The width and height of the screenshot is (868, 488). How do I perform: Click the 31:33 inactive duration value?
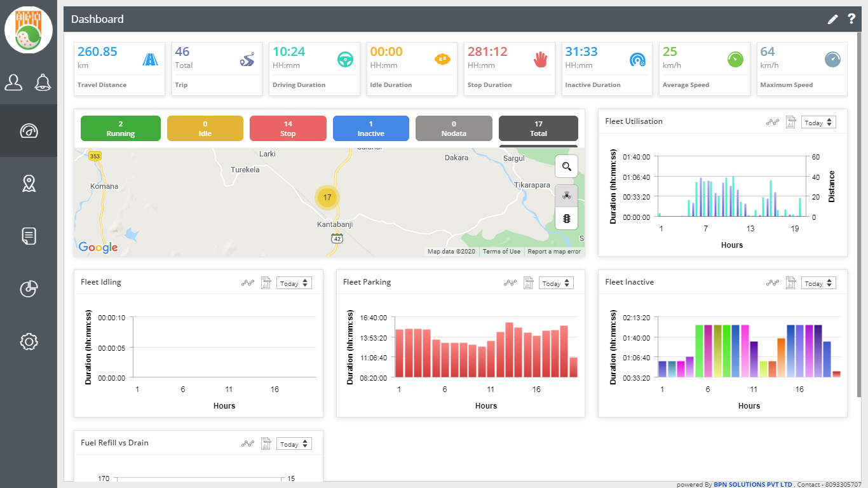pos(581,51)
